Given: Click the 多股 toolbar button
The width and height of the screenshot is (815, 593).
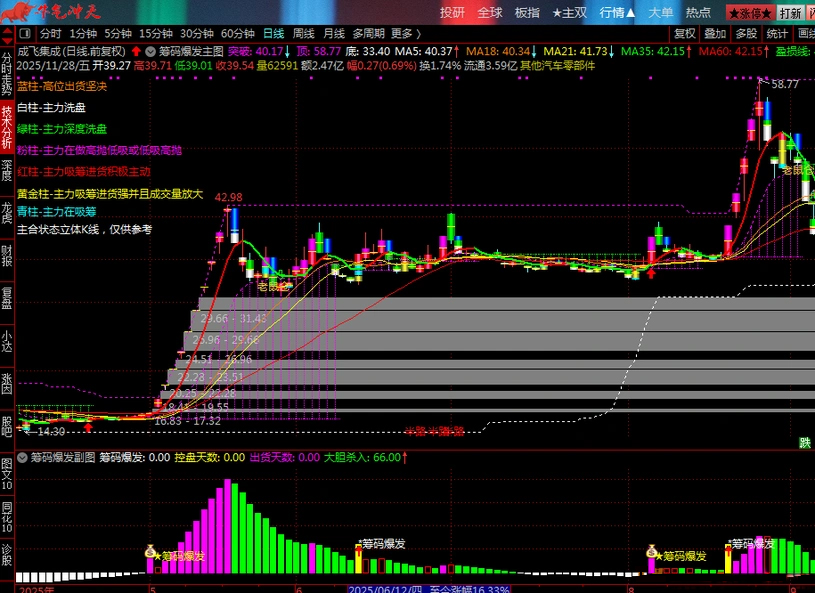Looking at the screenshot, I should (x=746, y=34).
